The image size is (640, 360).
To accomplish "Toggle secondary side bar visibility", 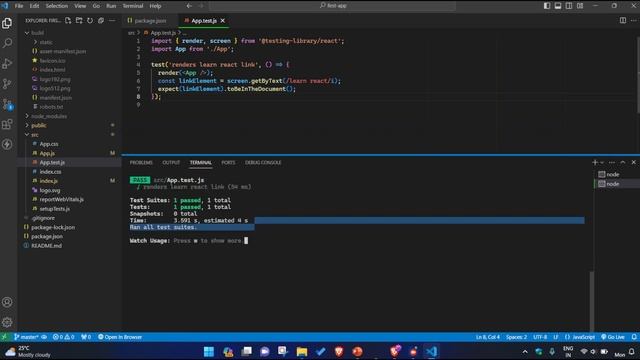I will tap(569, 6).
